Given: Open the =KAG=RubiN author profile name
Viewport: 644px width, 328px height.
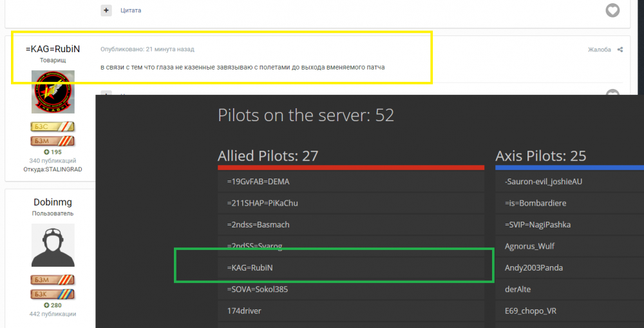Looking at the screenshot, I should click(x=53, y=49).
